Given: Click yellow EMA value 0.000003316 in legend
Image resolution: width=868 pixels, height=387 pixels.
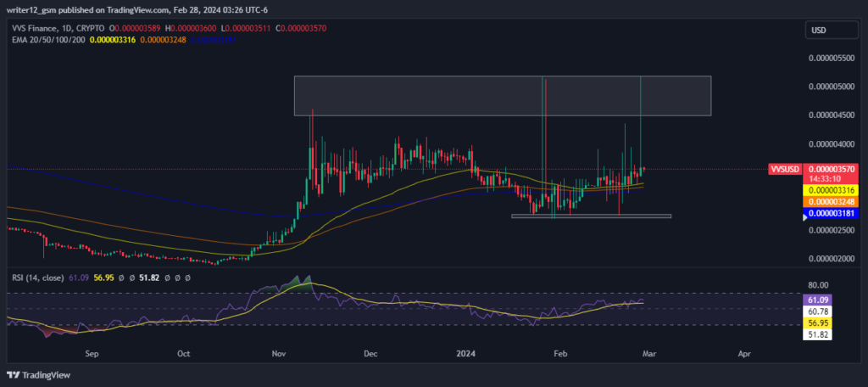Looking at the screenshot, I should pyautogui.click(x=114, y=40).
